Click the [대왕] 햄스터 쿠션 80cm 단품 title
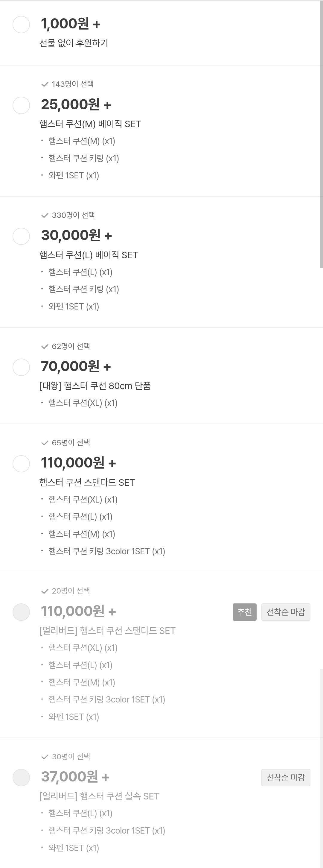 [x=95, y=386]
